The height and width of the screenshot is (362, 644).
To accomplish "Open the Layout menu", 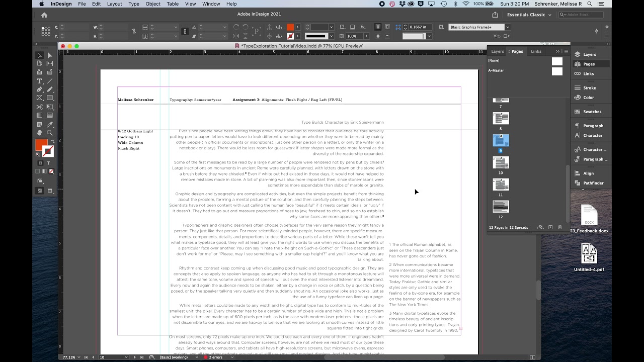I will pyautogui.click(x=114, y=4).
